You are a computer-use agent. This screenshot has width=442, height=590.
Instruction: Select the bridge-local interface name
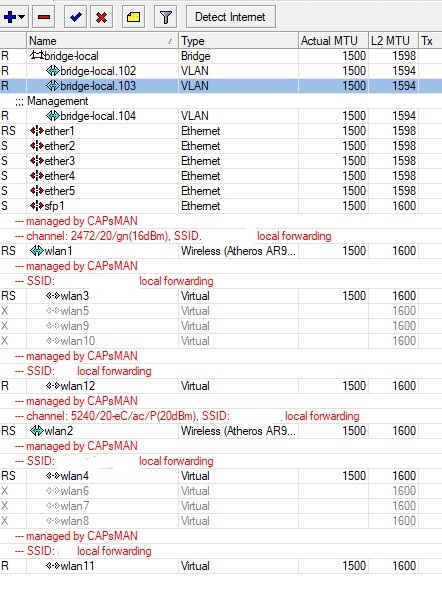click(71, 56)
